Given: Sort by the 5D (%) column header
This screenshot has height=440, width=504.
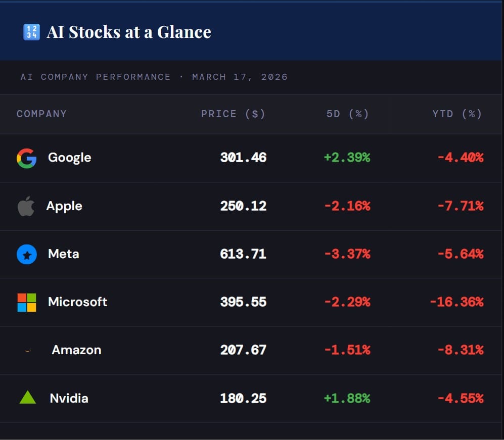Looking at the screenshot, I should 348,114.
